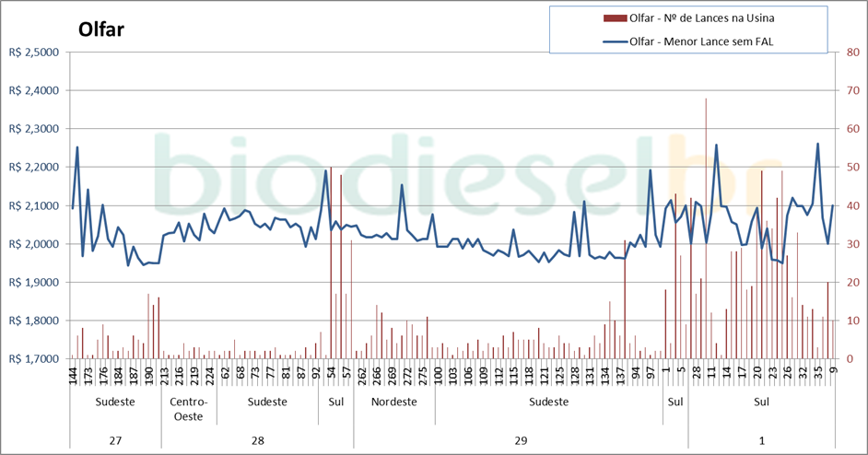
Task: Select the R$ 2,0000 left axis label
Action: pos(33,244)
